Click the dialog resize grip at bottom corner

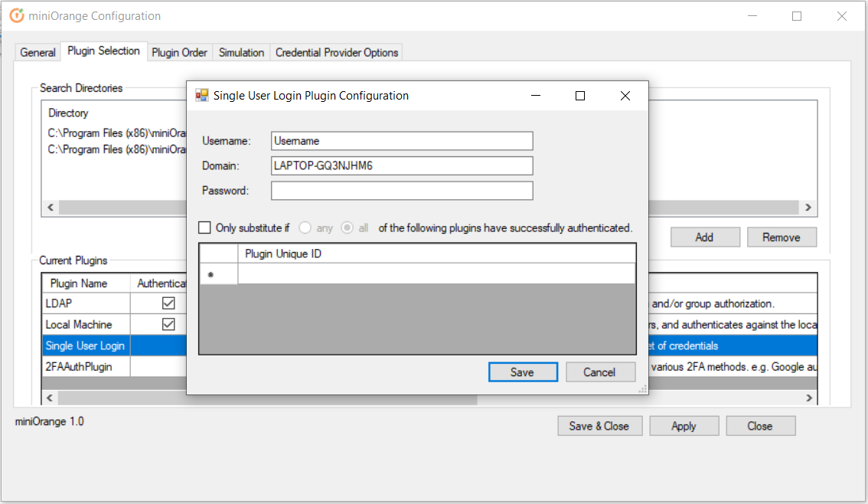tap(643, 389)
